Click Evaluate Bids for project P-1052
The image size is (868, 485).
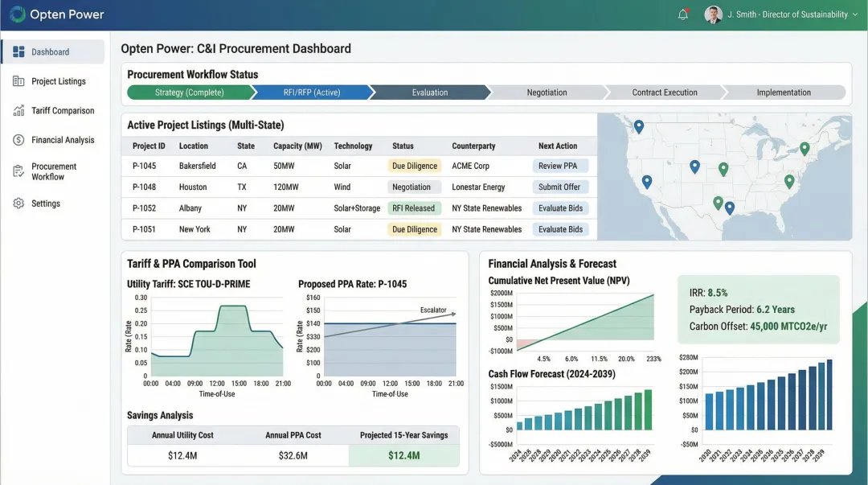(561, 208)
